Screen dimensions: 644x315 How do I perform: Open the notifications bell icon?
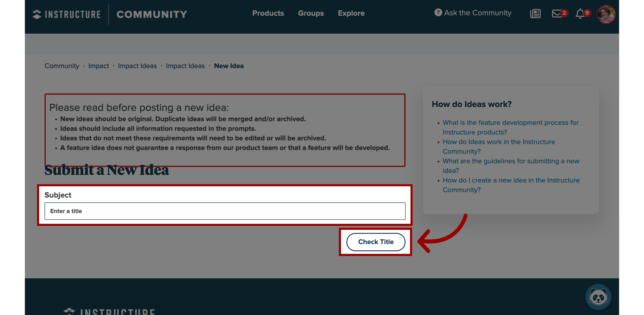click(x=580, y=13)
